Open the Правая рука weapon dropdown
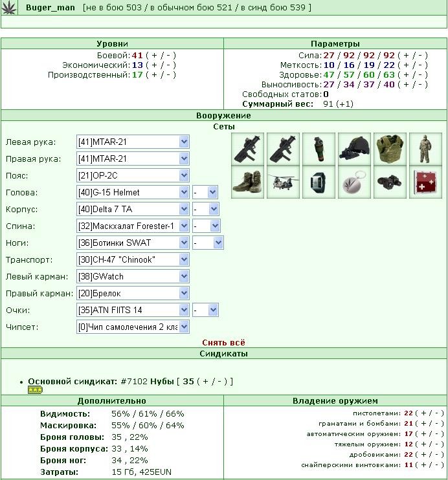 [x=133, y=159]
